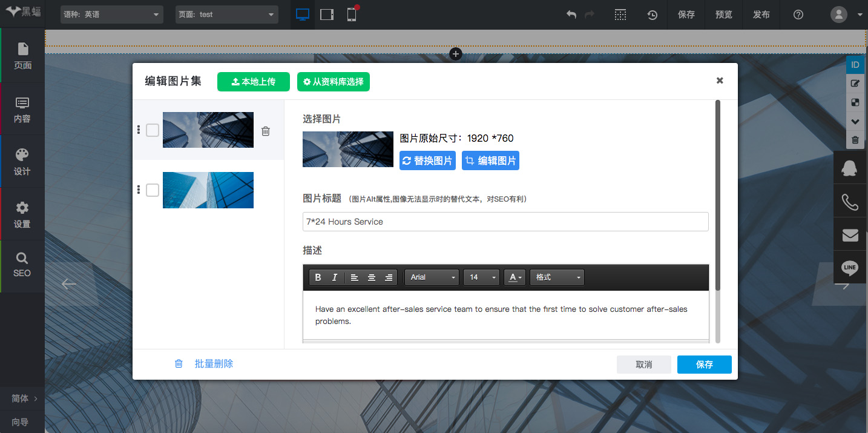Click the blue 保存 button in dialog
This screenshot has width=868, height=433.
(x=704, y=365)
